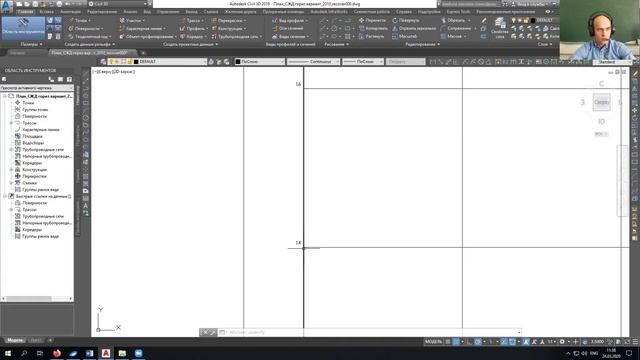The image size is (640, 360).
Task: Expand the first Трассы node in the tree
Action: point(11,123)
